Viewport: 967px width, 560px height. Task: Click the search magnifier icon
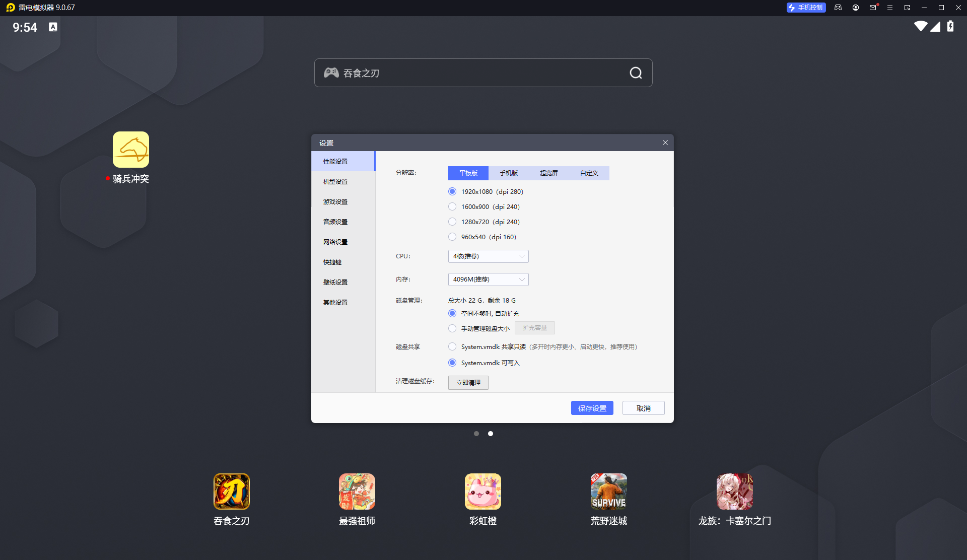(x=636, y=73)
